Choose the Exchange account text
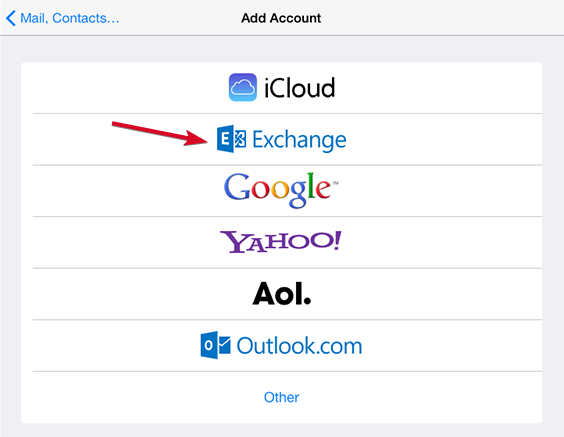Image resolution: width=564 pixels, height=437 pixels. click(x=299, y=140)
